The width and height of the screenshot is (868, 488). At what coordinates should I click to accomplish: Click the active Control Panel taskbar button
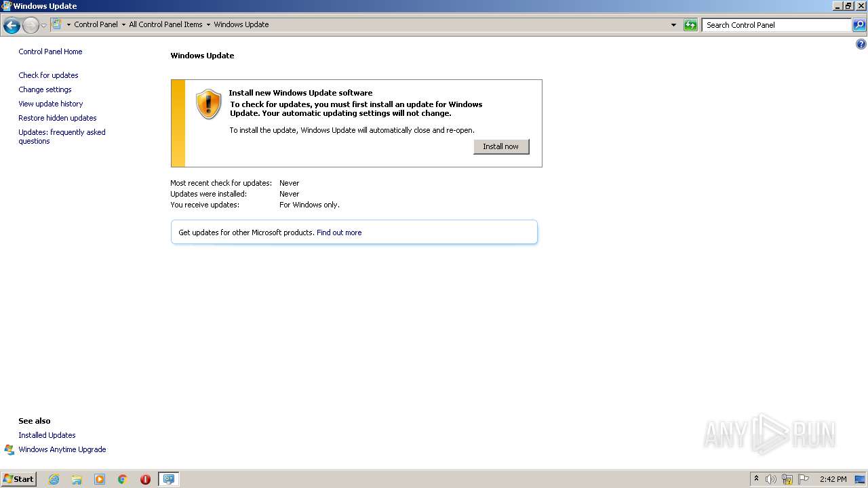coord(168,479)
